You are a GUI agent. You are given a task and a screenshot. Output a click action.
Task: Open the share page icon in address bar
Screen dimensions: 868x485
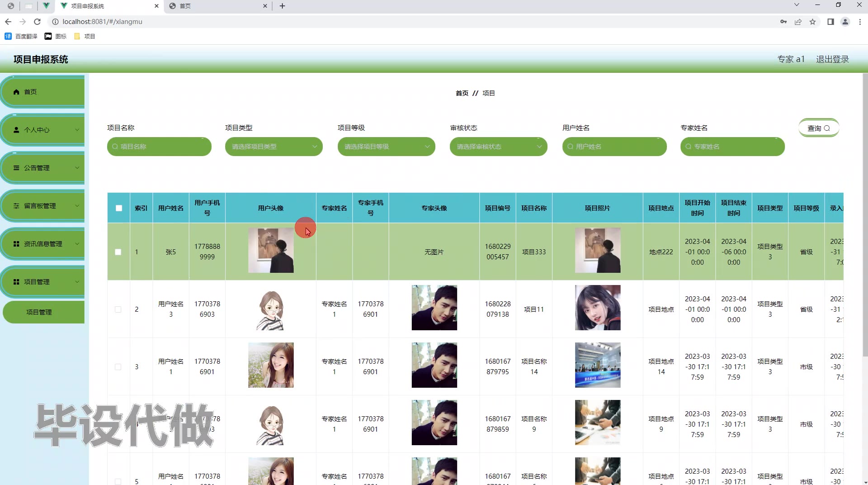pyautogui.click(x=798, y=22)
